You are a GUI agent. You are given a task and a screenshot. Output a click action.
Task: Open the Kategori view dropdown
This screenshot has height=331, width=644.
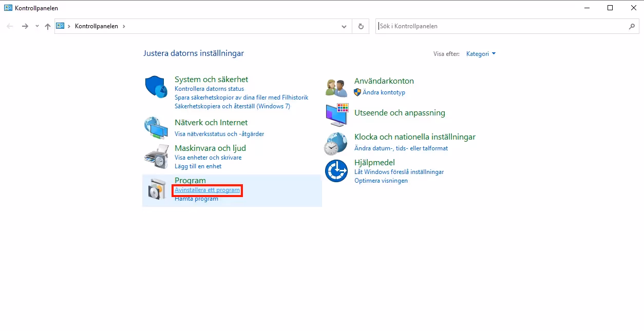(x=481, y=53)
